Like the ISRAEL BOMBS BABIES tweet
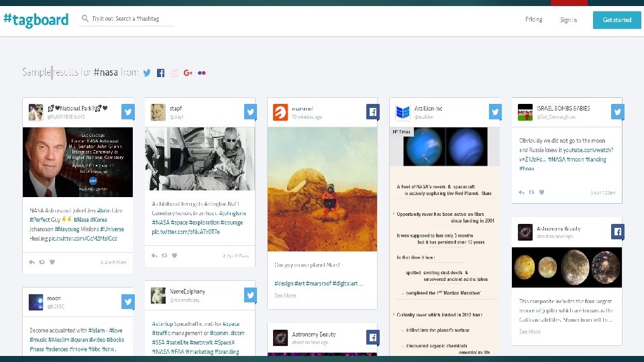Image resolution: width=644 pixels, height=362 pixels. click(x=542, y=192)
